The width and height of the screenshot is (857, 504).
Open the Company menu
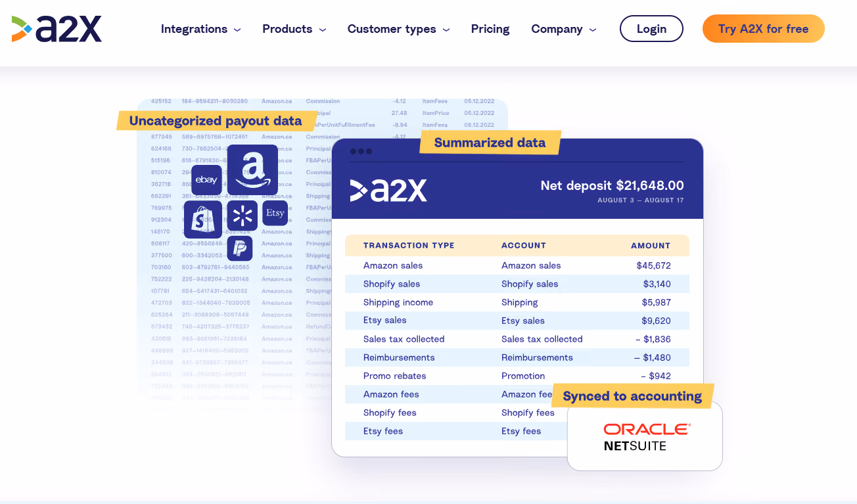(557, 29)
